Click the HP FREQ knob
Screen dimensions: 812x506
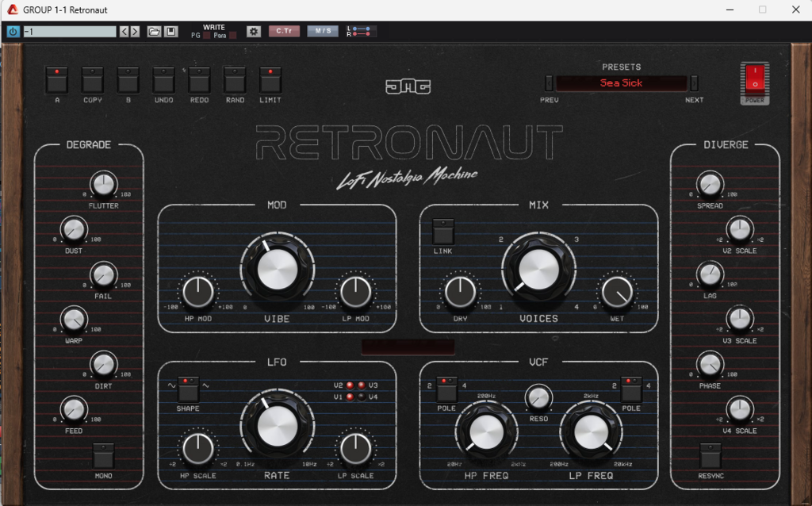(x=486, y=431)
